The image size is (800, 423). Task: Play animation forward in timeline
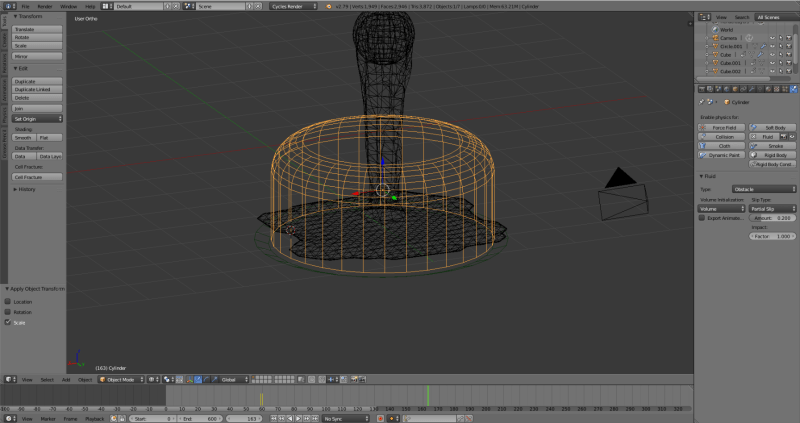[x=298, y=418]
